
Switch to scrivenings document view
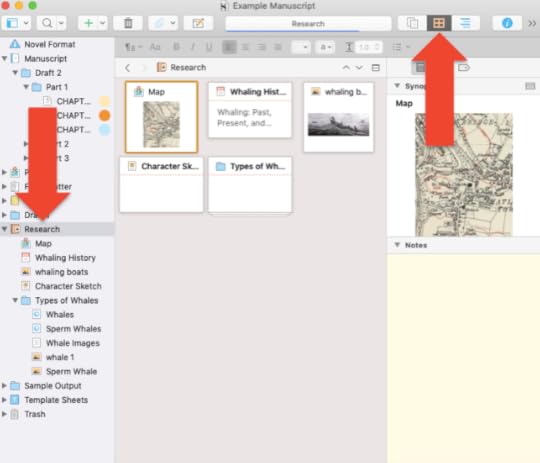pyautogui.click(x=412, y=23)
